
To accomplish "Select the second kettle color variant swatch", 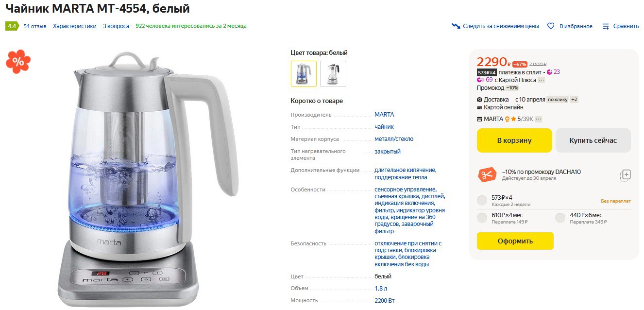I will click(333, 74).
